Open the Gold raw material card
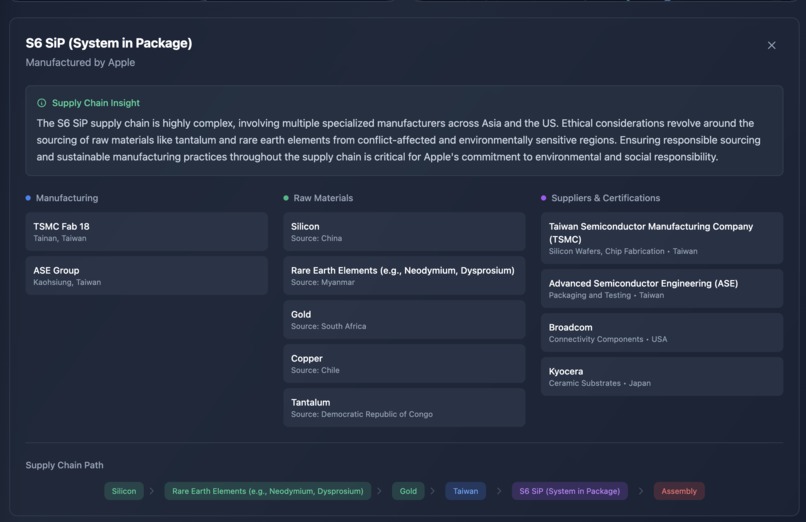Screen dimensions: 806x522 point(404,320)
